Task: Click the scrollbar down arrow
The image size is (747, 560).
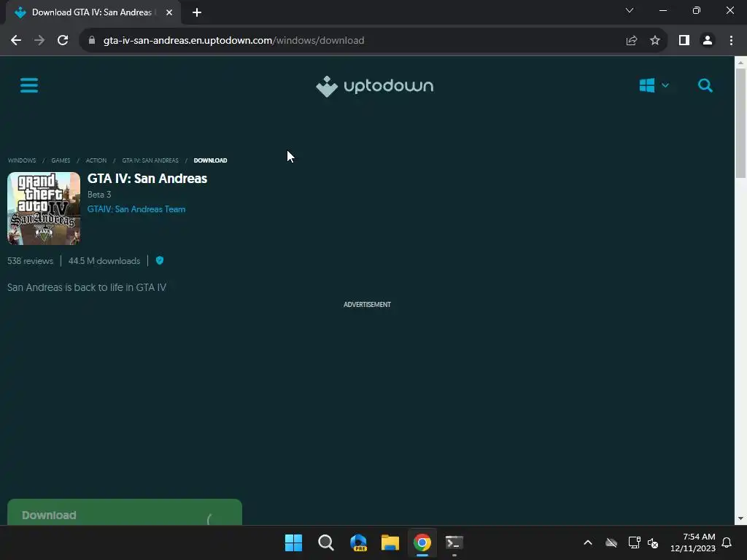Action: point(740,518)
